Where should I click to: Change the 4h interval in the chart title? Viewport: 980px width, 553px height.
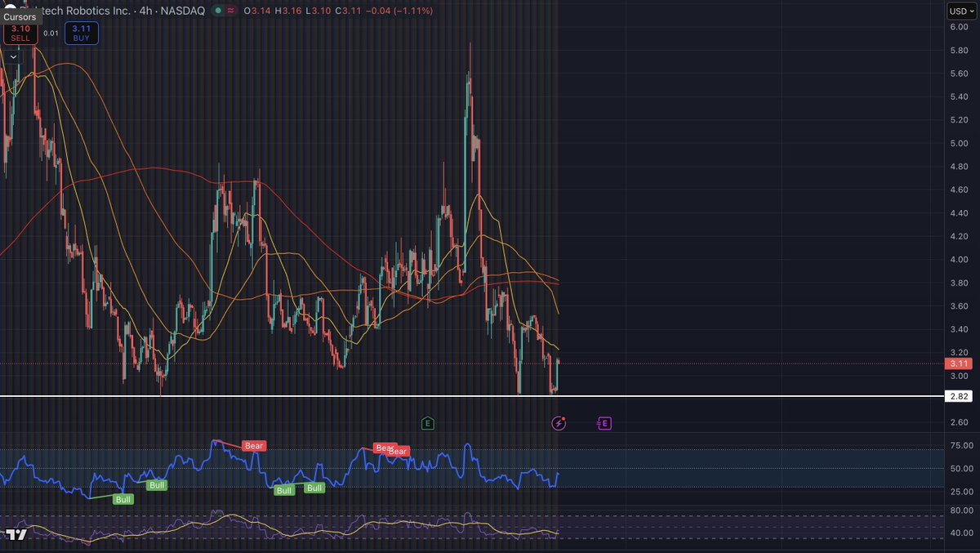[145, 11]
